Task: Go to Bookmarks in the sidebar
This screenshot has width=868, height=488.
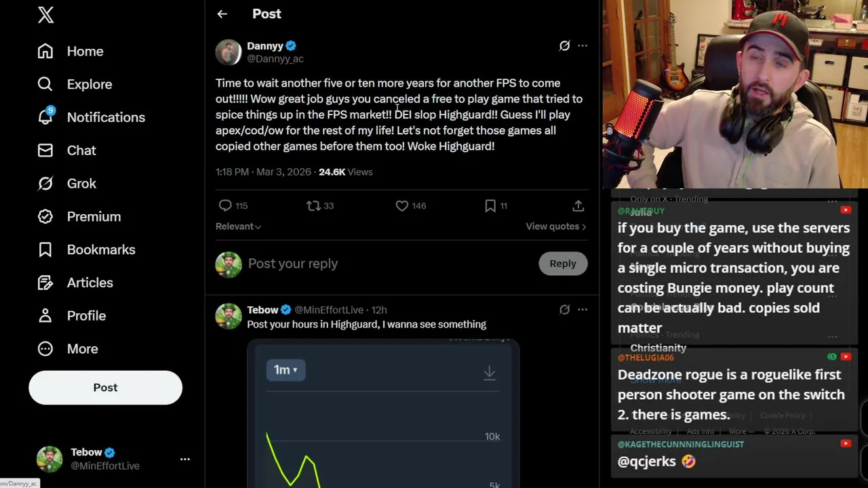Action: click(x=100, y=249)
